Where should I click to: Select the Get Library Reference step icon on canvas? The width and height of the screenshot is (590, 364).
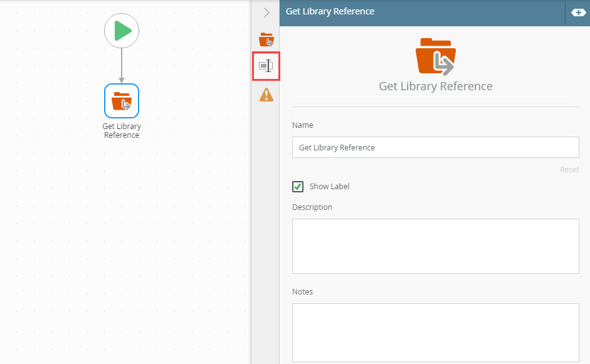(x=122, y=101)
